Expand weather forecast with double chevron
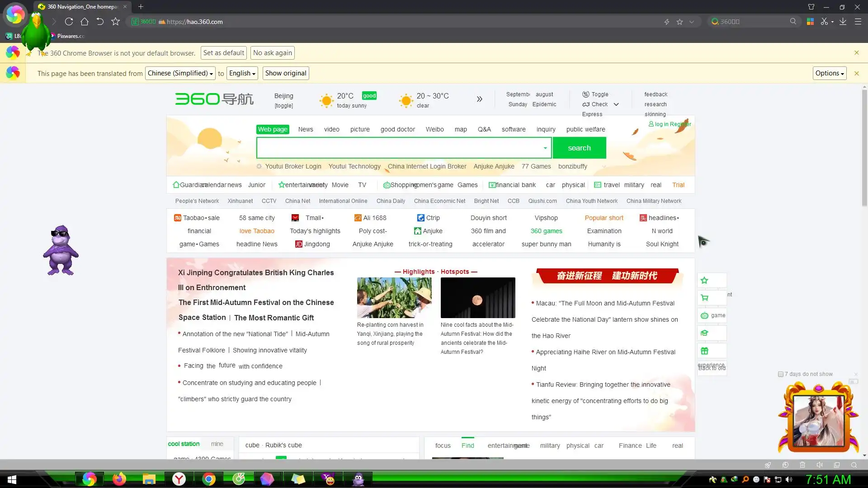 (479, 99)
